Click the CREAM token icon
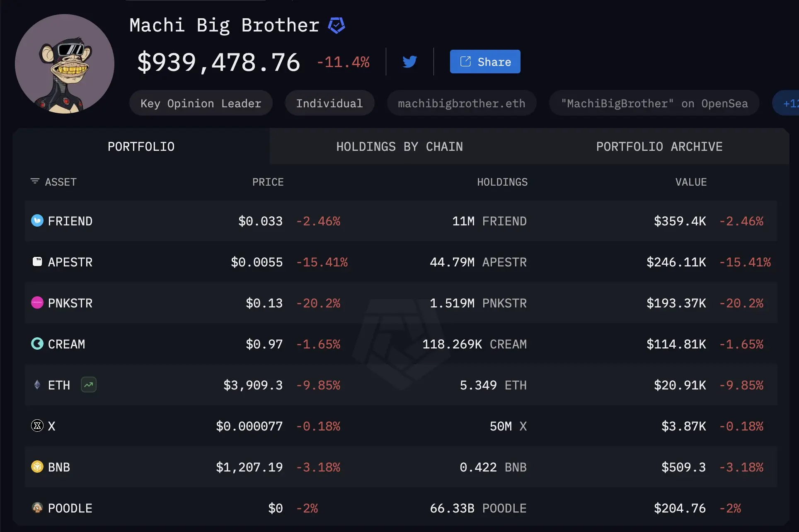Screen dimensions: 799x532 tap(37, 343)
